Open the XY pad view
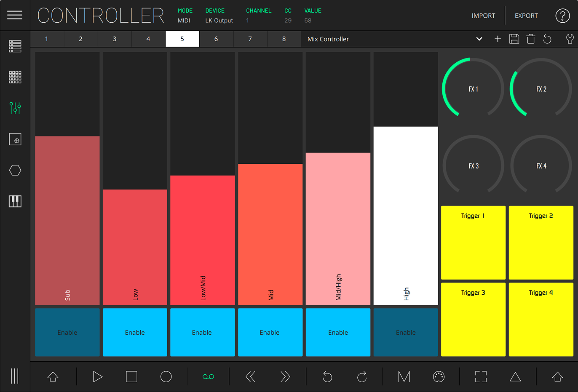The image size is (578, 392). (x=15, y=139)
